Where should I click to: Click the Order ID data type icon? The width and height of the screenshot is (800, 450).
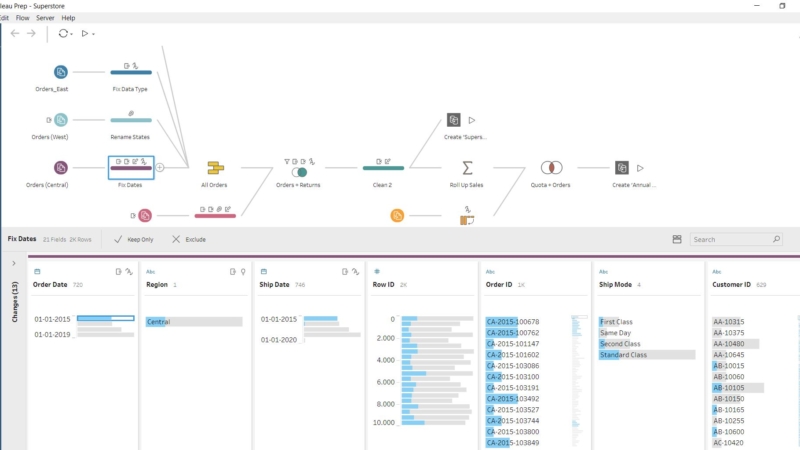click(490, 272)
